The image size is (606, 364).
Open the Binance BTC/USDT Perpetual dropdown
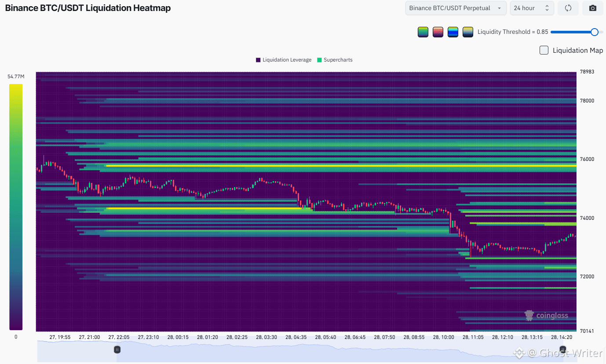(456, 8)
